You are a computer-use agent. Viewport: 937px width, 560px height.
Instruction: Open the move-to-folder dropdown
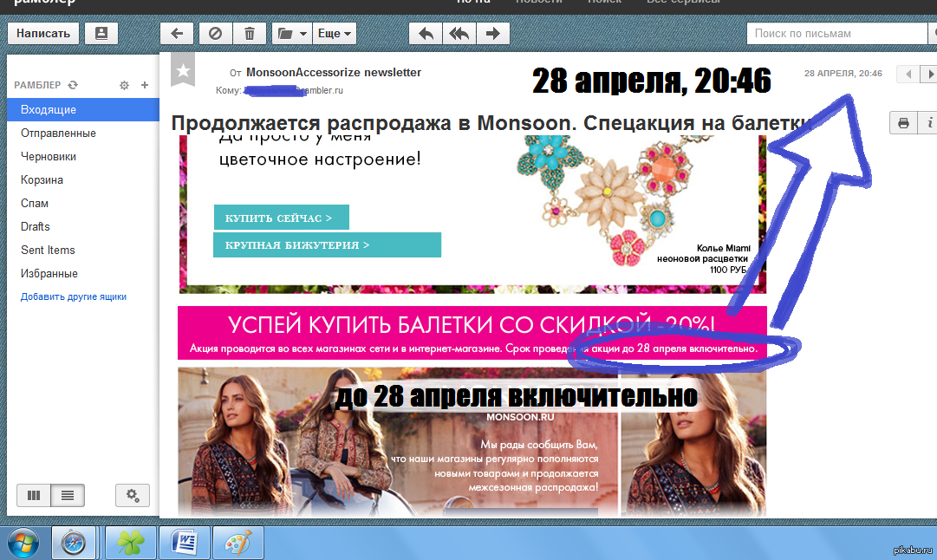pos(291,34)
